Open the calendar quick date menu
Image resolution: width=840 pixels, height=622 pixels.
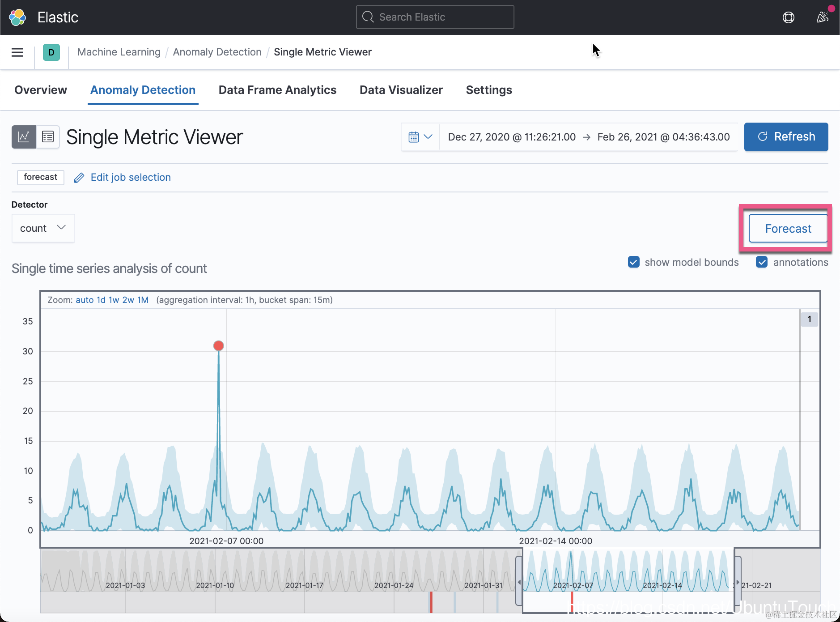(x=420, y=137)
